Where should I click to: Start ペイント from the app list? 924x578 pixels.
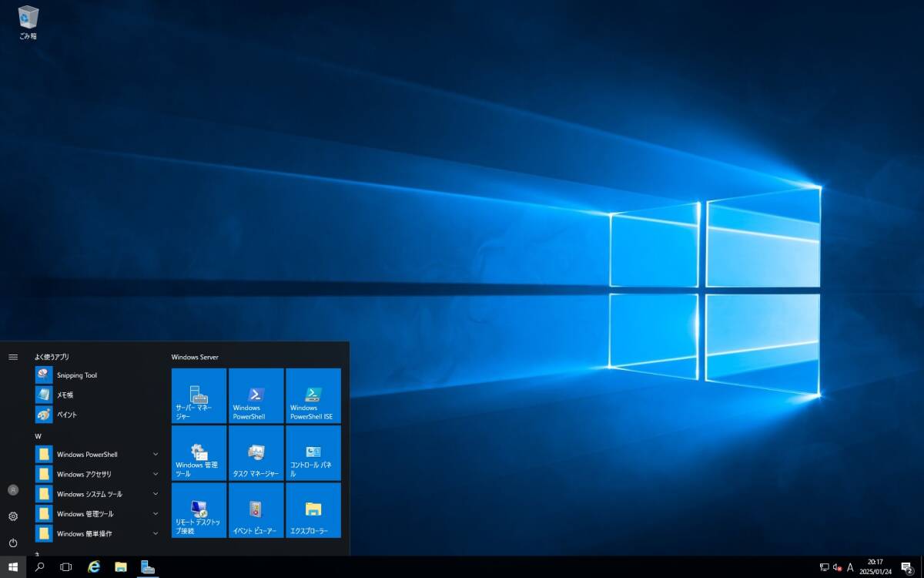(98, 415)
